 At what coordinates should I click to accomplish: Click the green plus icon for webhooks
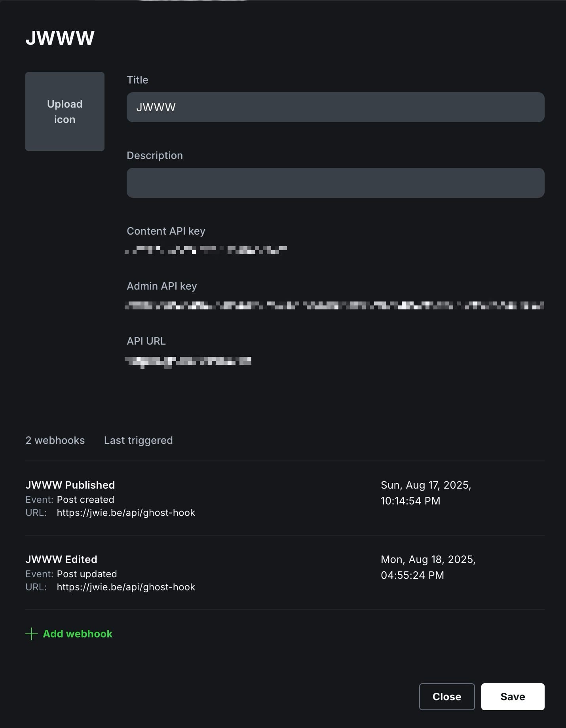[32, 634]
